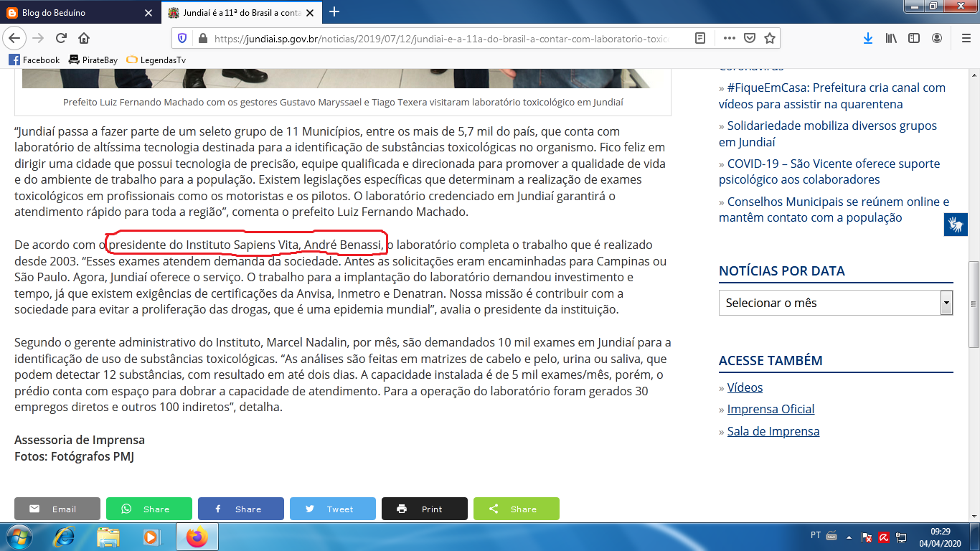Go back to the previous page
This screenshot has width=980, height=551.
pyautogui.click(x=14, y=38)
